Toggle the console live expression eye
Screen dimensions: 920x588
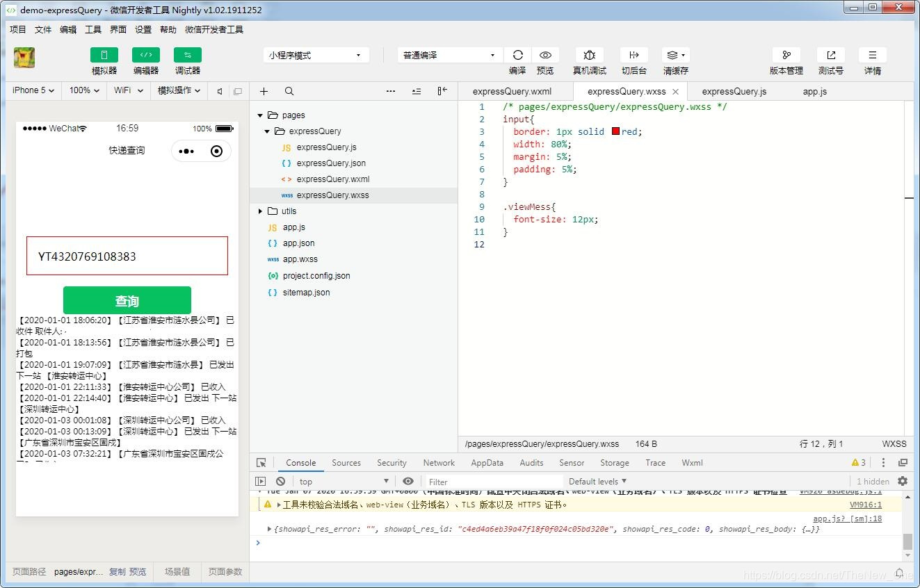(408, 481)
